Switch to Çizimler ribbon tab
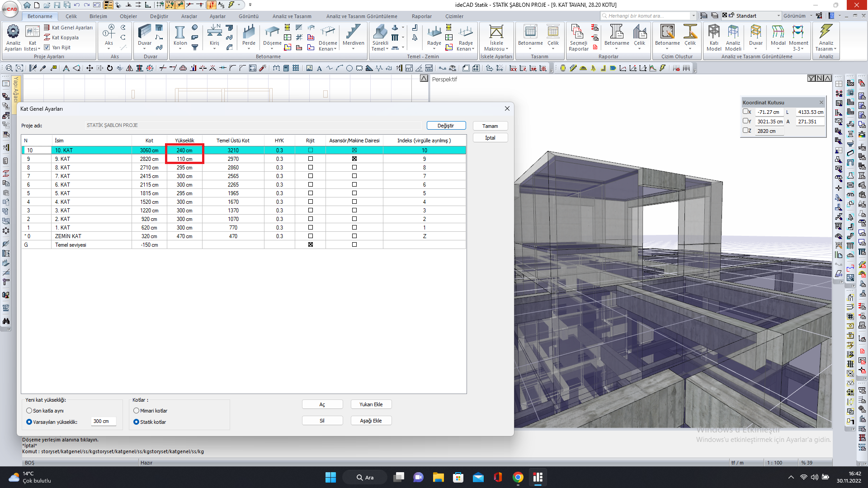Viewport: 868px width, 488px height. [x=454, y=16]
